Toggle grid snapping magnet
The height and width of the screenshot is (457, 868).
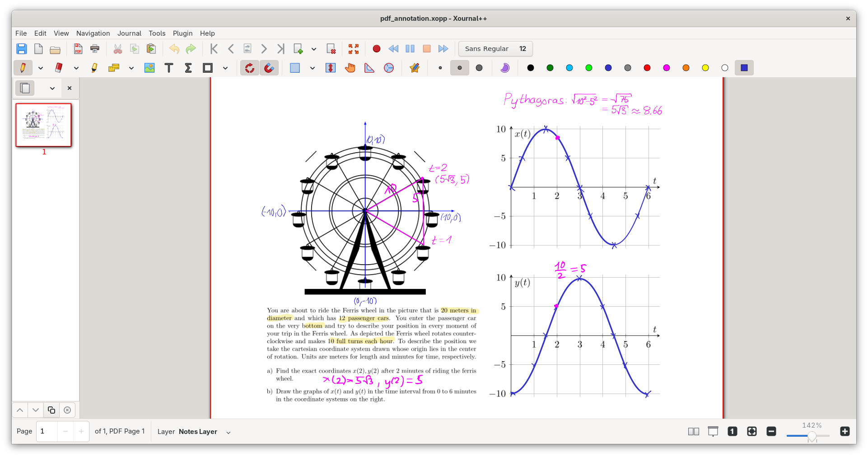pyautogui.click(x=269, y=68)
